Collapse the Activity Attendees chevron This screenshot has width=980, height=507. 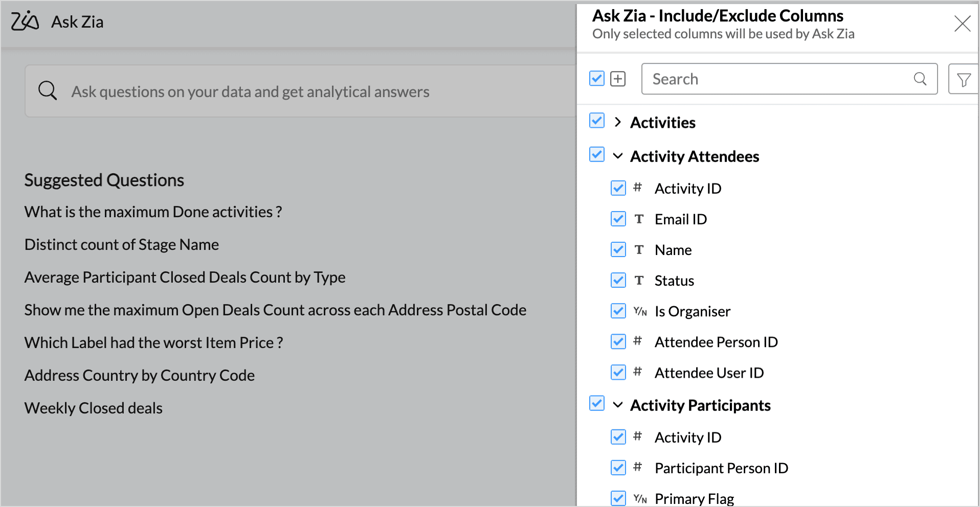coord(618,156)
